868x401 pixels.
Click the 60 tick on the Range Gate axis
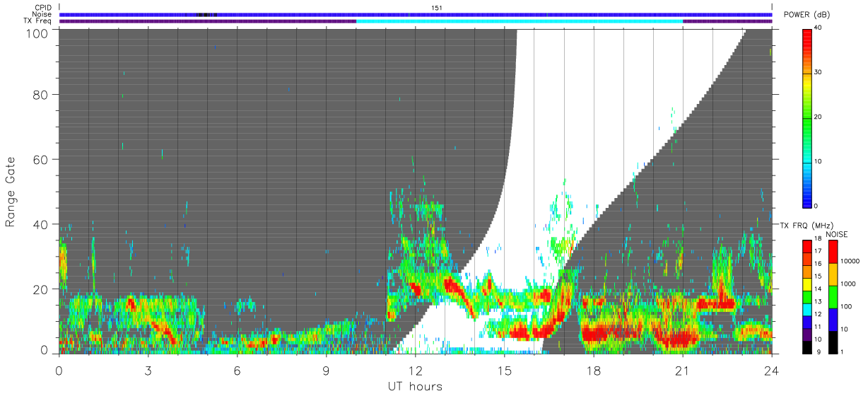[x=41, y=159]
